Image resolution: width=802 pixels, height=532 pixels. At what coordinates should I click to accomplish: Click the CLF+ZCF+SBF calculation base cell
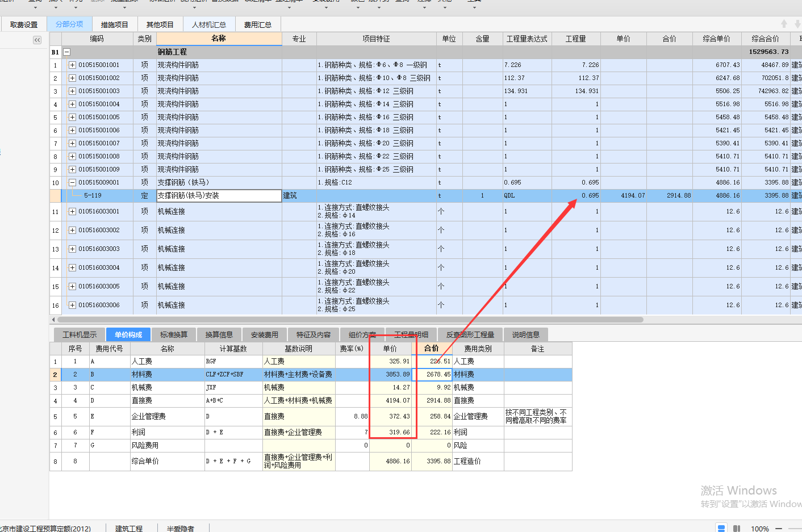tap(233, 374)
